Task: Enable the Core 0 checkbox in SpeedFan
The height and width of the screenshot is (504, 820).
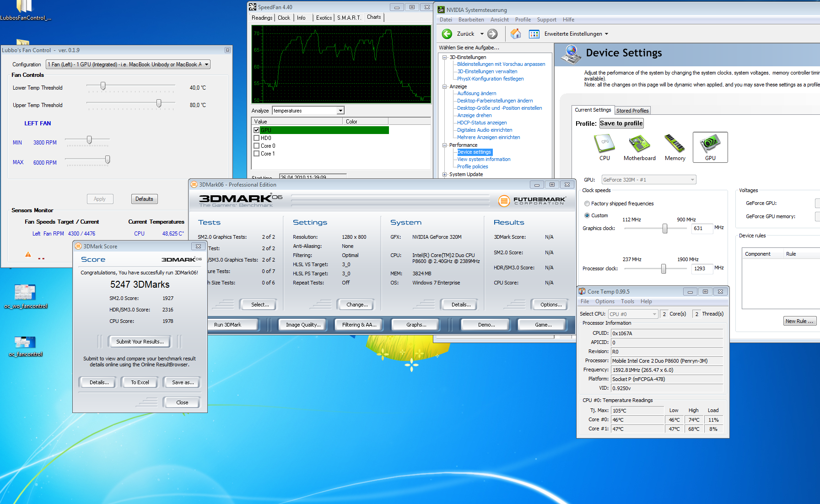Action: (257, 146)
